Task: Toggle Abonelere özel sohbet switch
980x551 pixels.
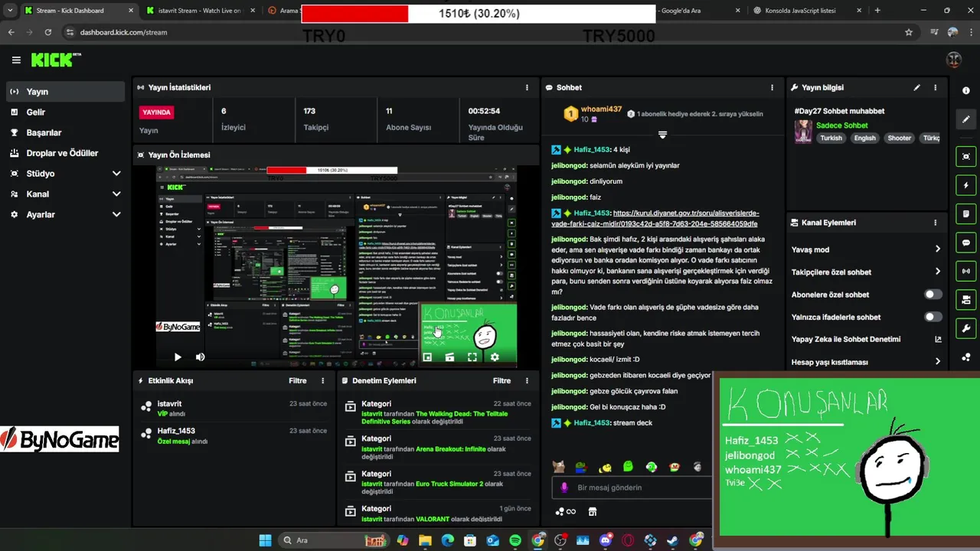Action: click(x=933, y=295)
